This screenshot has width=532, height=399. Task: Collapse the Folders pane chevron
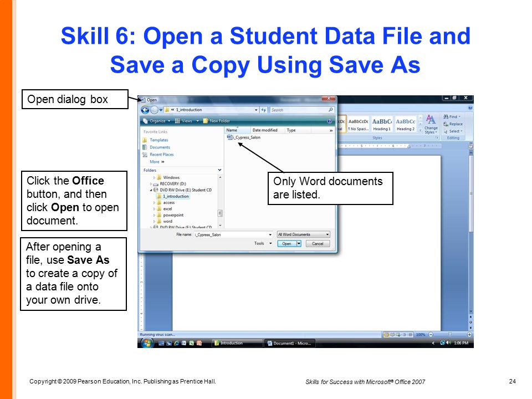point(219,170)
